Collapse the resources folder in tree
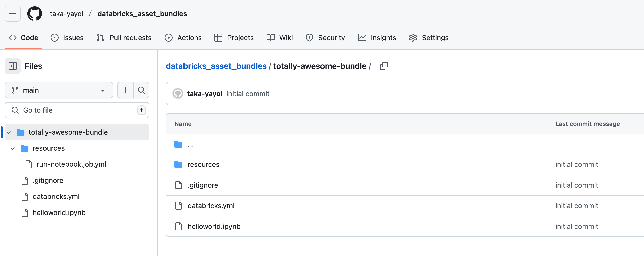The width and height of the screenshot is (644, 256). (x=13, y=148)
